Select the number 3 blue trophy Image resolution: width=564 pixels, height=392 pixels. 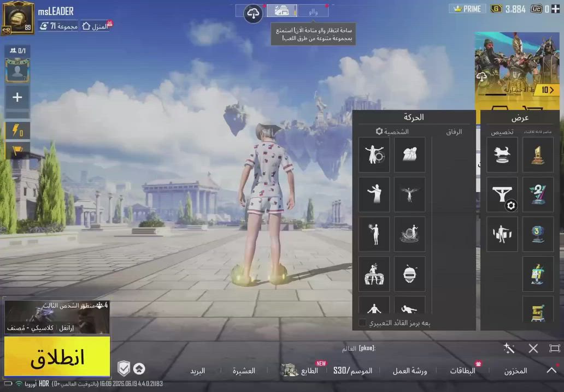[538, 234]
